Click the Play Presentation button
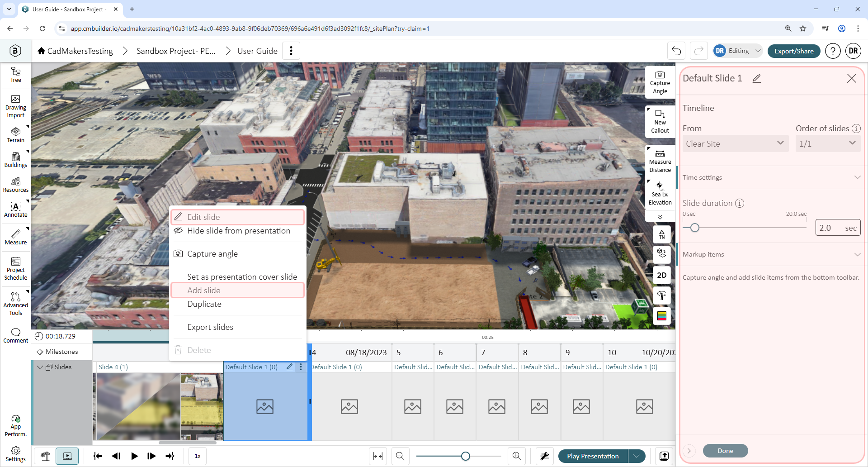This screenshot has height=467, width=868. click(593, 456)
